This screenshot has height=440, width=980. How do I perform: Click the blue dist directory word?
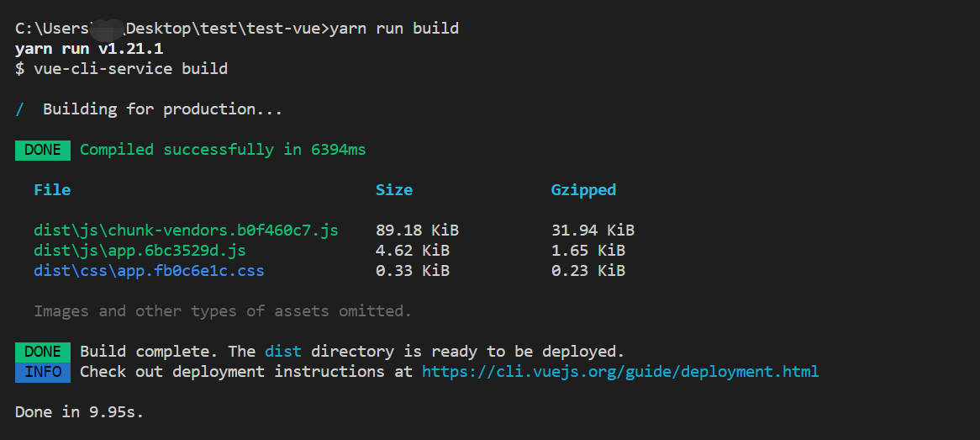click(283, 352)
